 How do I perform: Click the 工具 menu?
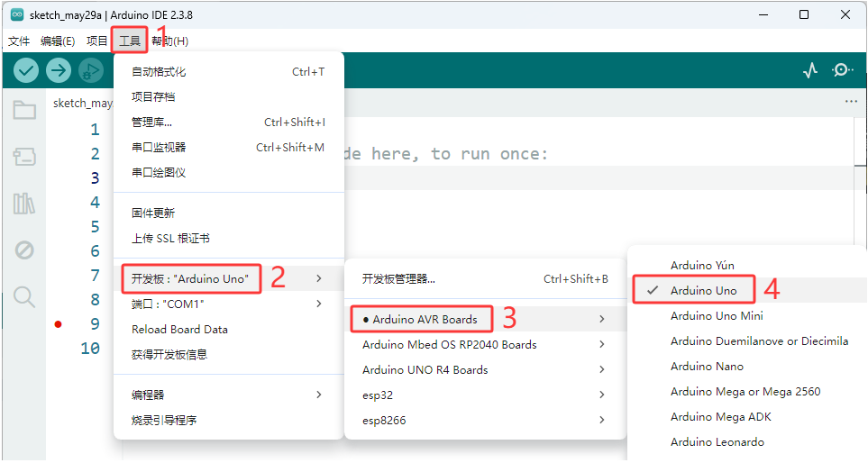[130, 41]
